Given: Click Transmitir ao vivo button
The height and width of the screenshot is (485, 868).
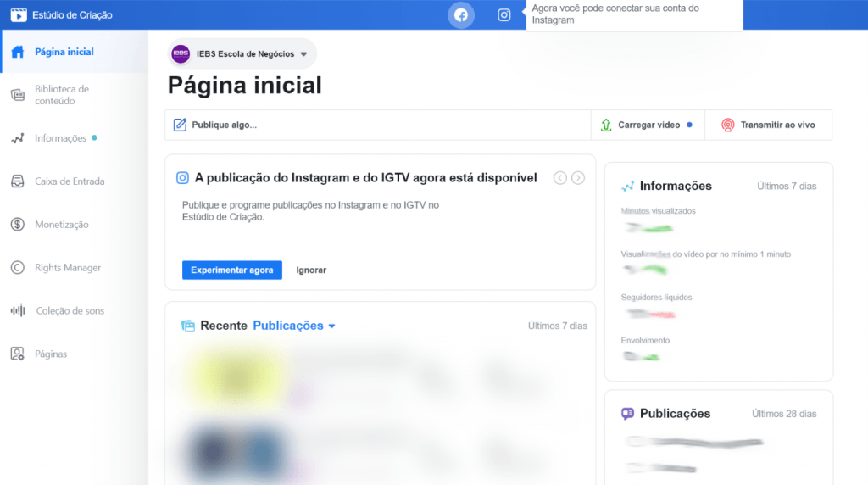Looking at the screenshot, I should point(768,125).
